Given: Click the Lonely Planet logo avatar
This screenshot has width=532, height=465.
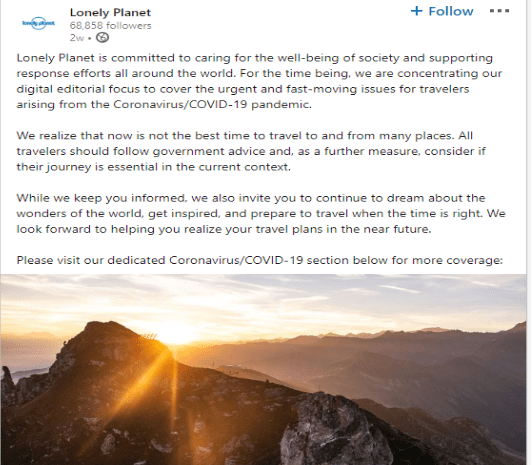Looking at the screenshot, I should pyautogui.click(x=38, y=23).
